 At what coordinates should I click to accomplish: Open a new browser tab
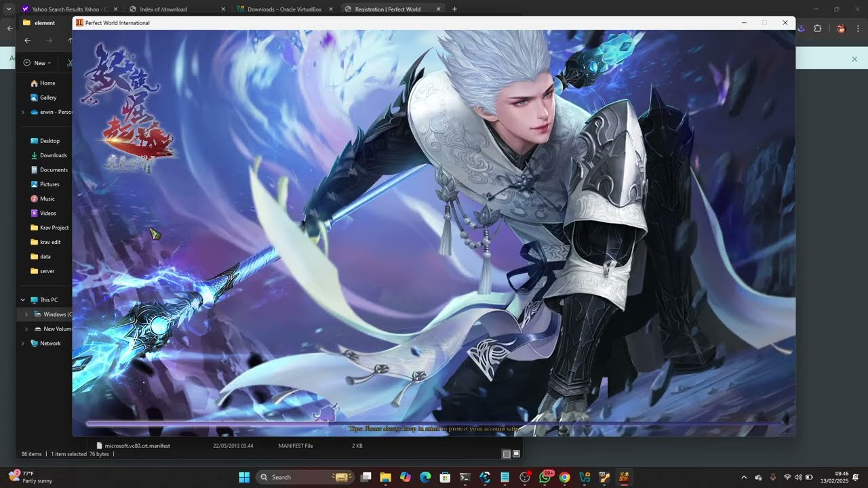coord(454,9)
